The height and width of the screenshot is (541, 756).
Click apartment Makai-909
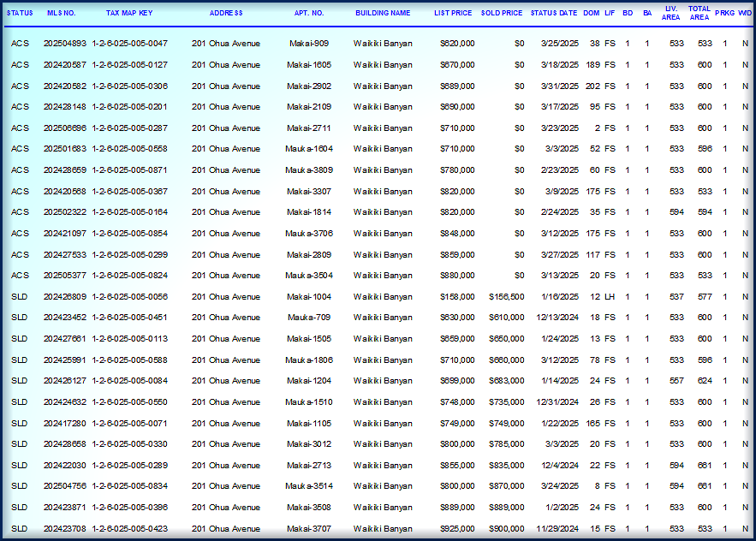[309, 44]
